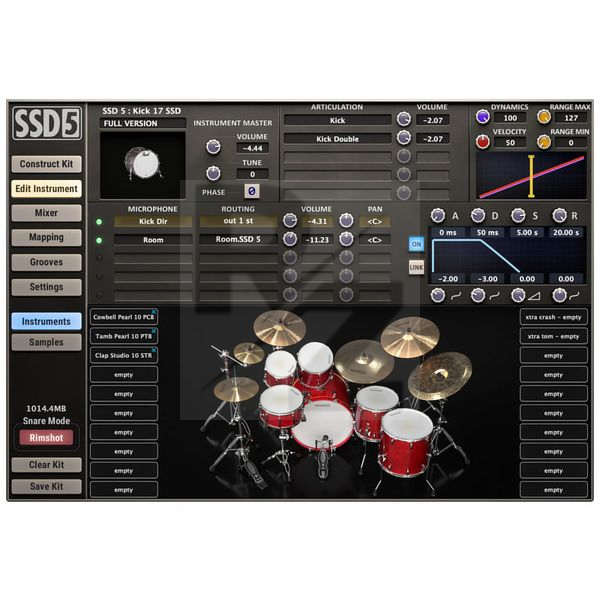This screenshot has height=600, width=600.
Task: Open the Room microphone selector
Action: [153, 240]
